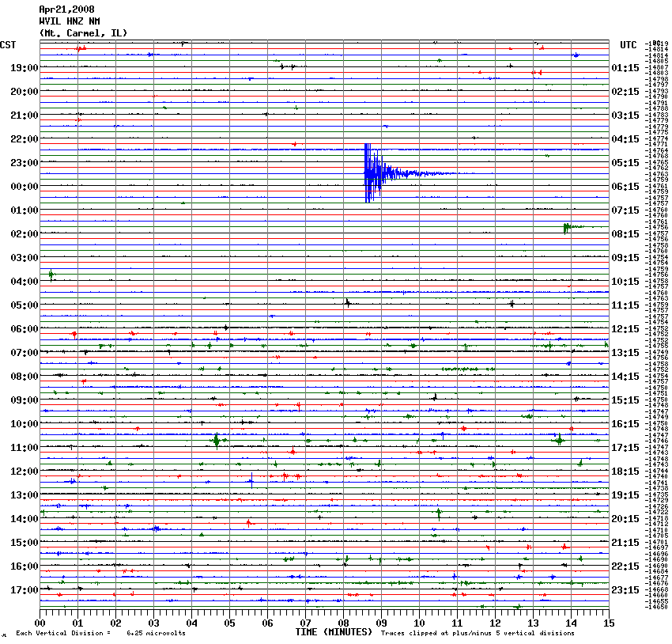
Task: Click the CST time zone header
Action: point(8,45)
